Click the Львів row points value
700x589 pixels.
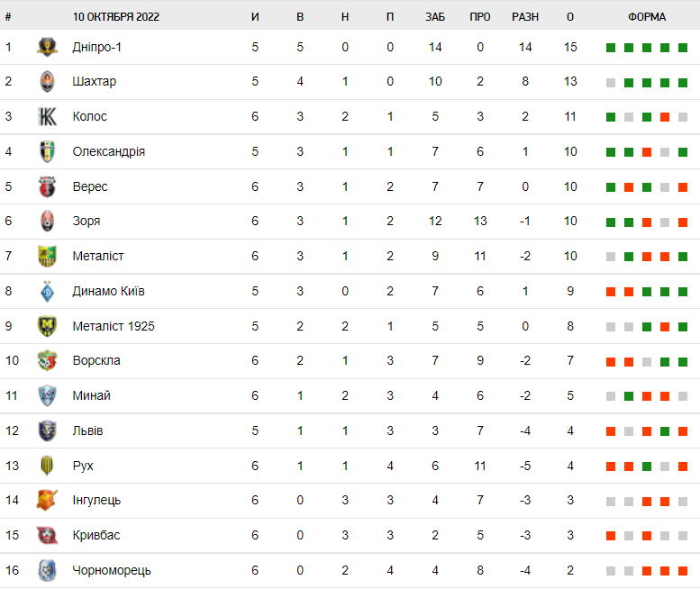pyautogui.click(x=570, y=430)
